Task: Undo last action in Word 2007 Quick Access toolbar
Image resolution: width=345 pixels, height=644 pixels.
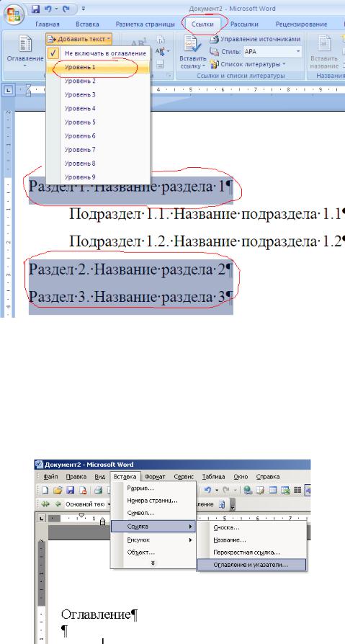Action: pyautogui.click(x=48, y=9)
